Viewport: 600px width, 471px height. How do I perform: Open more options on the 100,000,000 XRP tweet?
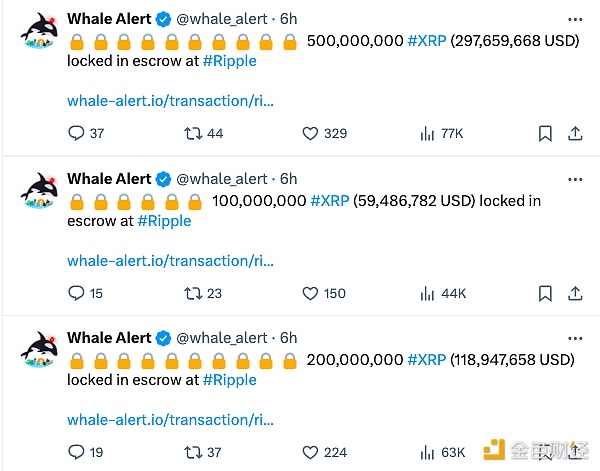point(575,179)
